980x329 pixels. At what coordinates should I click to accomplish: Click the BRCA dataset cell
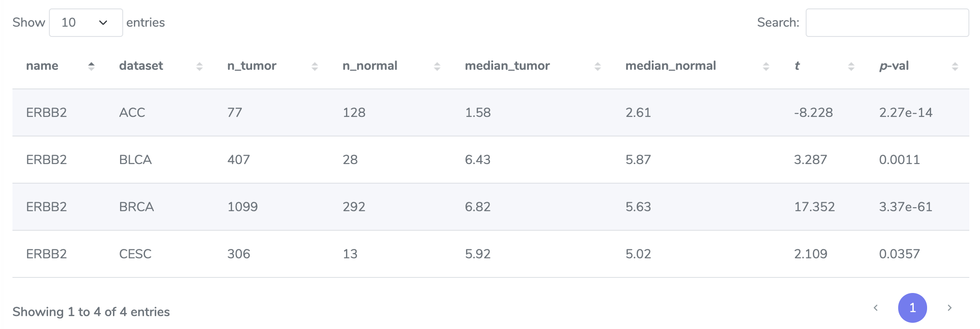[x=137, y=207]
